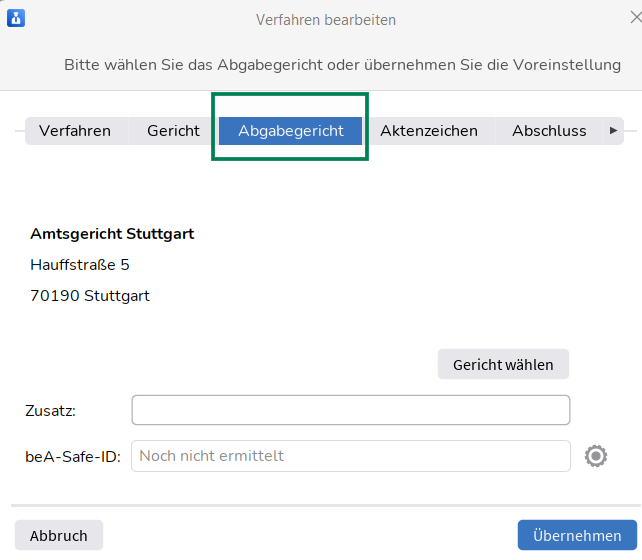
Task: Click the beA-Safe-ID gear icon
Action: click(x=596, y=456)
